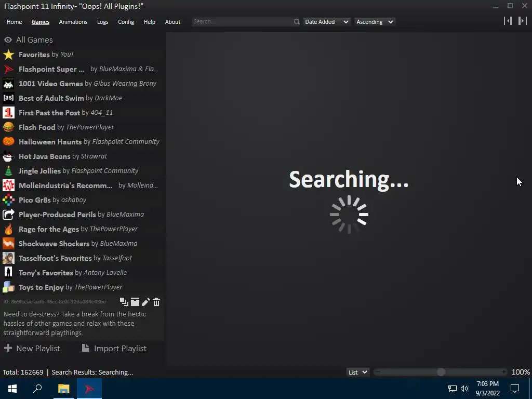Click the Halloween Haunts pumpkin icon
532x399 pixels.
tap(8, 142)
